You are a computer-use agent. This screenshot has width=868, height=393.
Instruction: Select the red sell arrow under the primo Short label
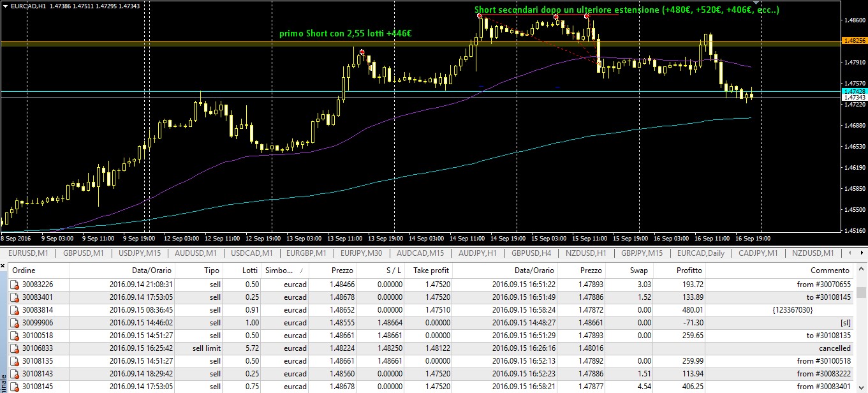362,52
